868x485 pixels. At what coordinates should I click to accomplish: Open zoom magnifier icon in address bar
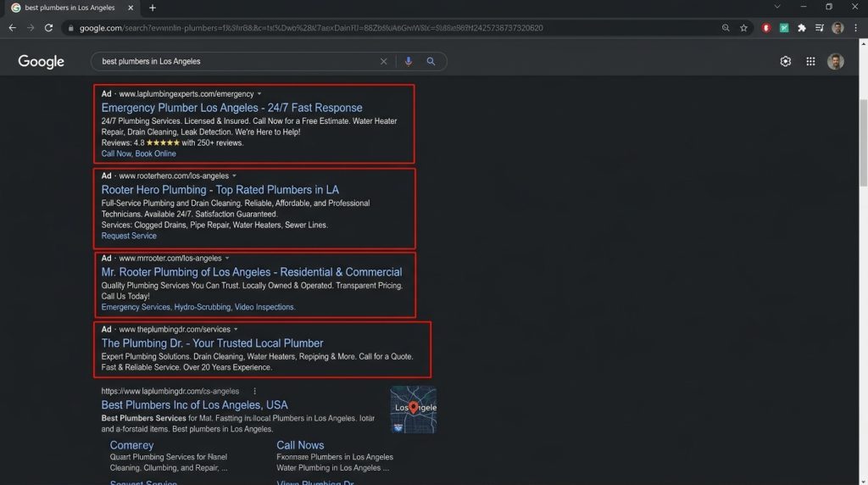tap(726, 28)
